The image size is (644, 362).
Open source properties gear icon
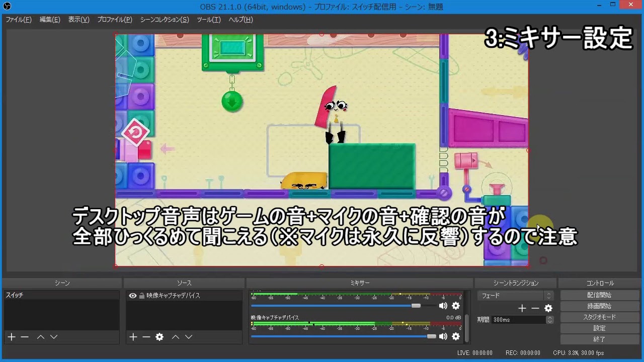(159, 337)
